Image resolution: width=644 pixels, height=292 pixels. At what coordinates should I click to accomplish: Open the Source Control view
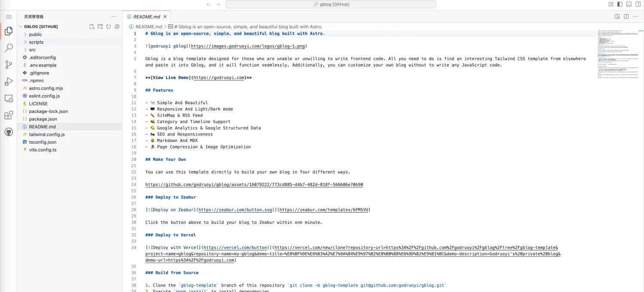pyautogui.click(x=9, y=65)
